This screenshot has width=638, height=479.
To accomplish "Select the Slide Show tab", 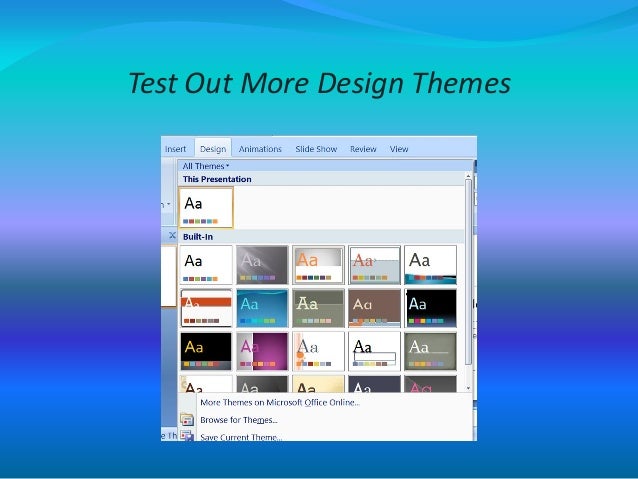I will (x=316, y=149).
